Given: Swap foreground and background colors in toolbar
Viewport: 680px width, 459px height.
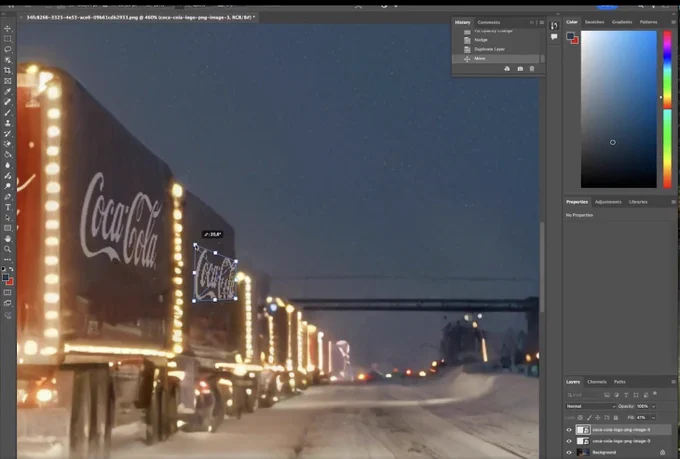Looking at the screenshot, I should click(x=11, y=269).
